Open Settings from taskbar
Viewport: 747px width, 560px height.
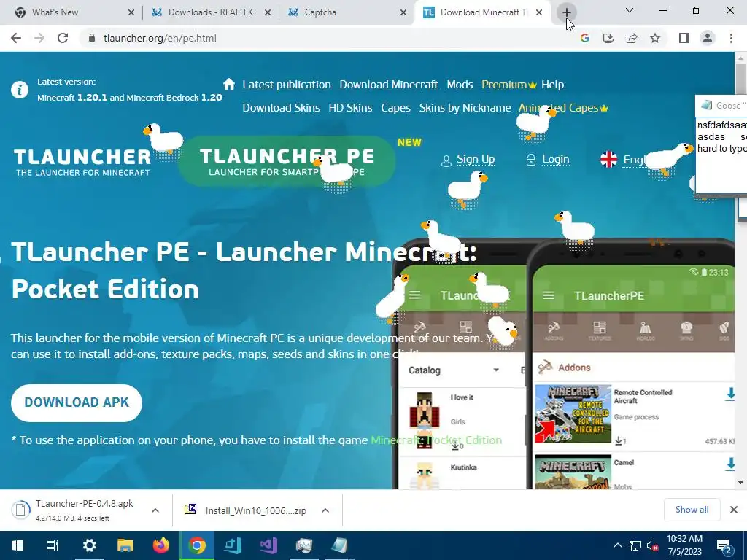(x=90, y=545)
